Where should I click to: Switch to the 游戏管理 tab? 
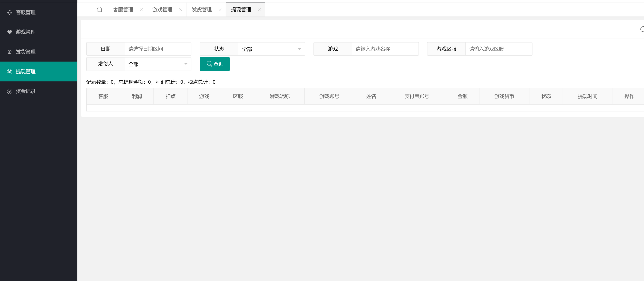coord(162,10)
